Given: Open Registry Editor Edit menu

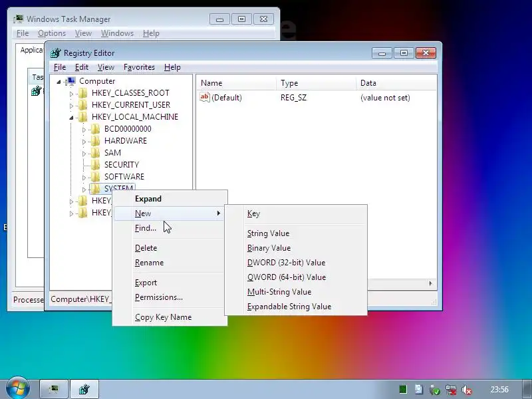Looking at the screenshot, I should [81, 67].
